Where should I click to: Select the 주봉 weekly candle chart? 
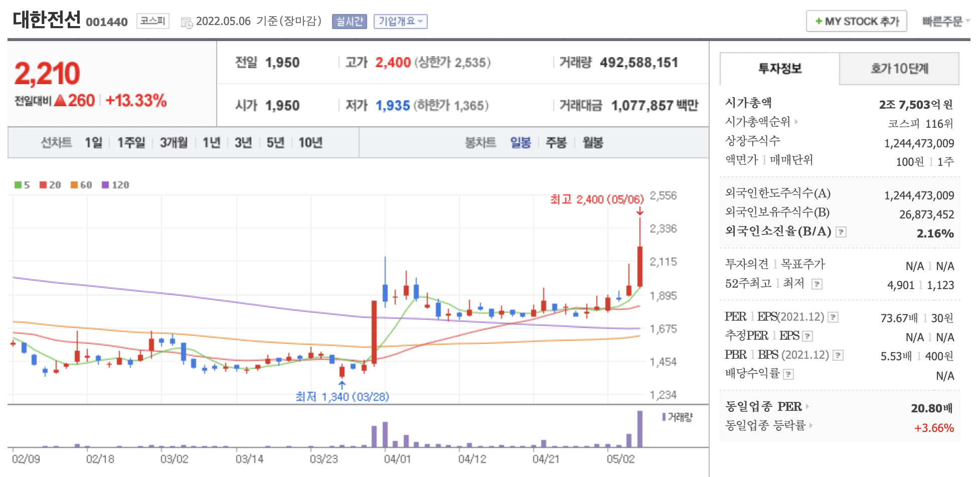(x=556, y=143)
